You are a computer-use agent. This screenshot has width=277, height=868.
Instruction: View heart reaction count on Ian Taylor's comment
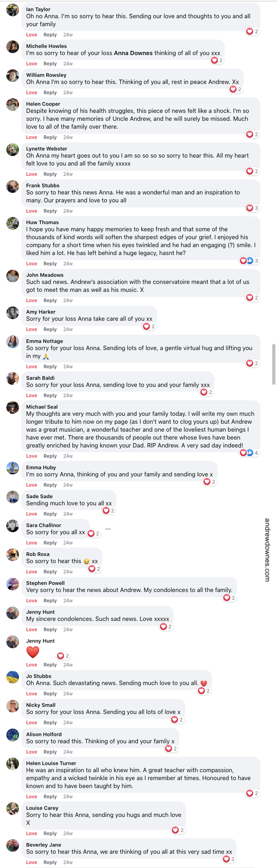252,31
